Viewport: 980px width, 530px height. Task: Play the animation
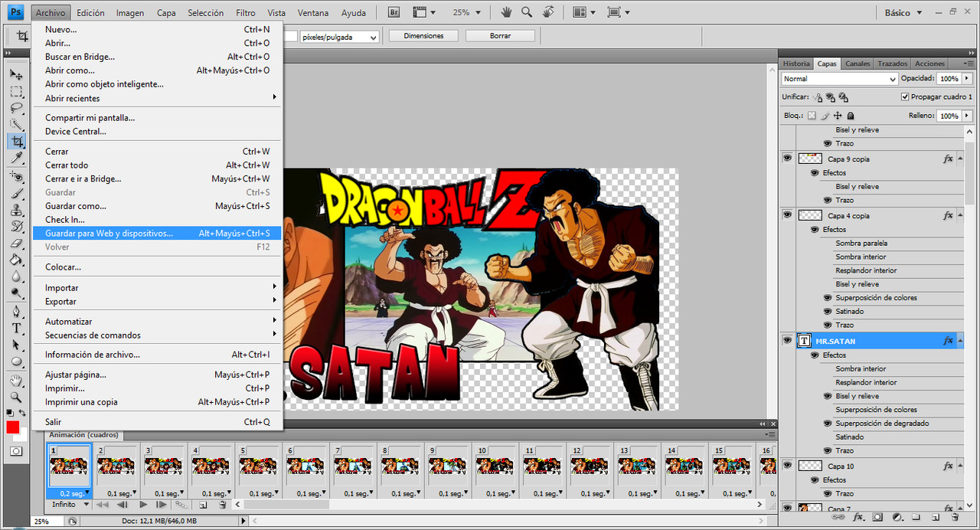tap(142, 505)
